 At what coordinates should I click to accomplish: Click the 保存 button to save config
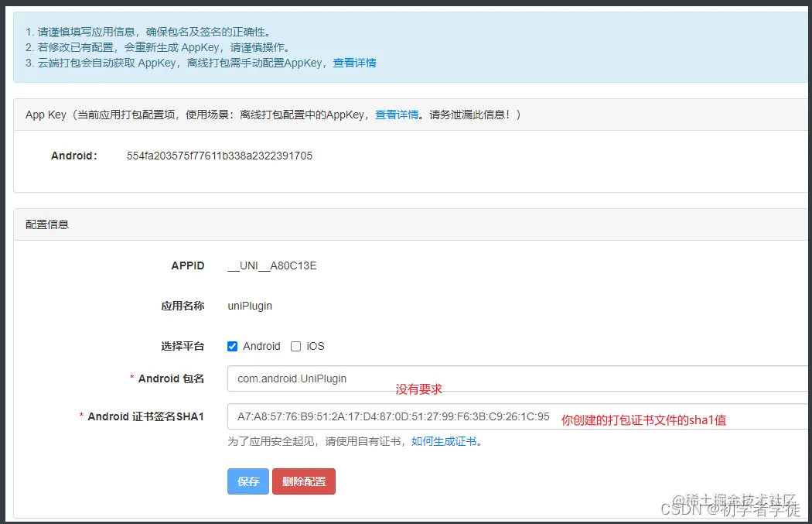click(x=247, y=481)
